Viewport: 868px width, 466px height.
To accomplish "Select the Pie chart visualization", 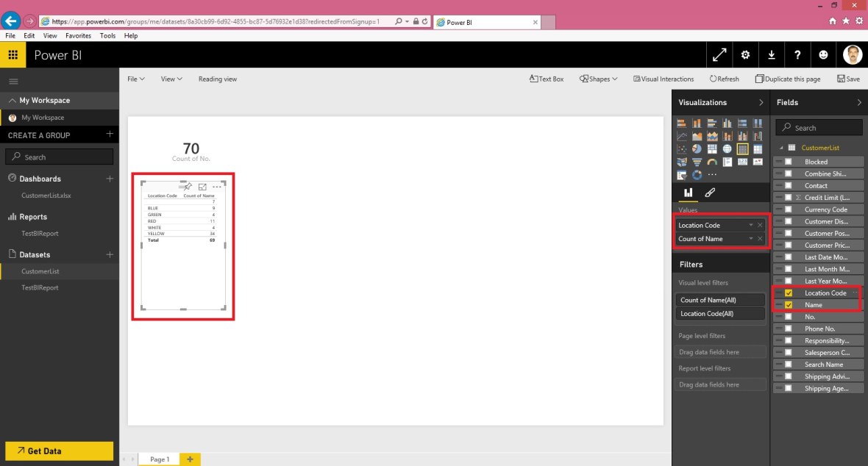I will 697,148.
